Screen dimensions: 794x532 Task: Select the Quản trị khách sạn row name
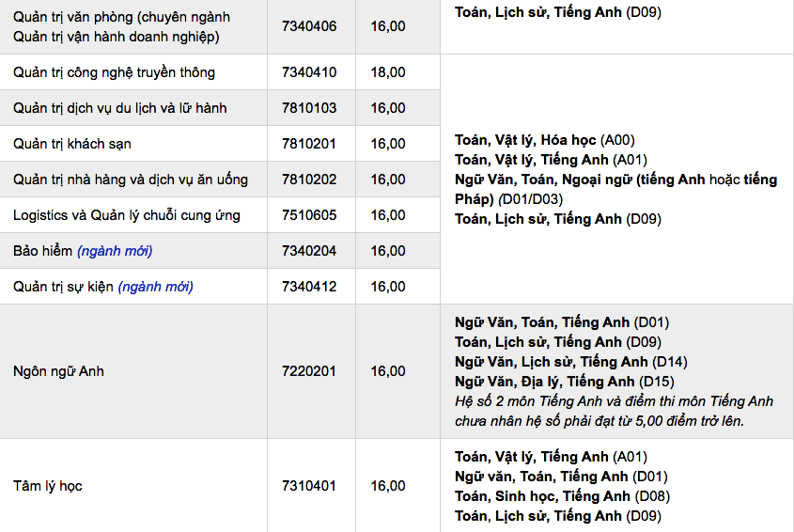[x=72, y=144]
